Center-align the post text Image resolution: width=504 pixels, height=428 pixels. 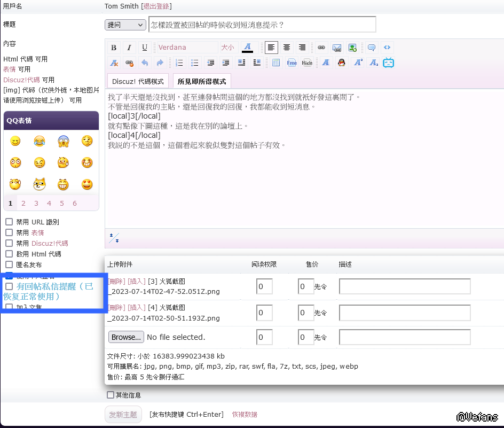pyautogui.click(x=287, y=48)
